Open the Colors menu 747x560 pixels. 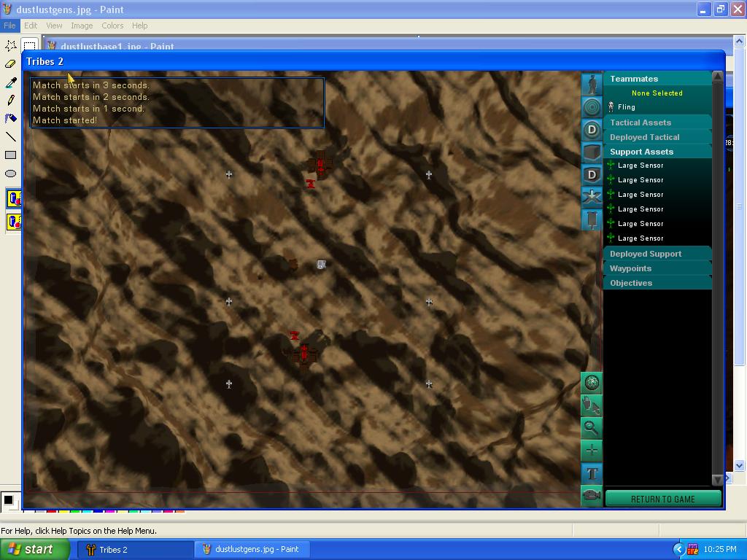pyautogui.click(x=112, y=26)
